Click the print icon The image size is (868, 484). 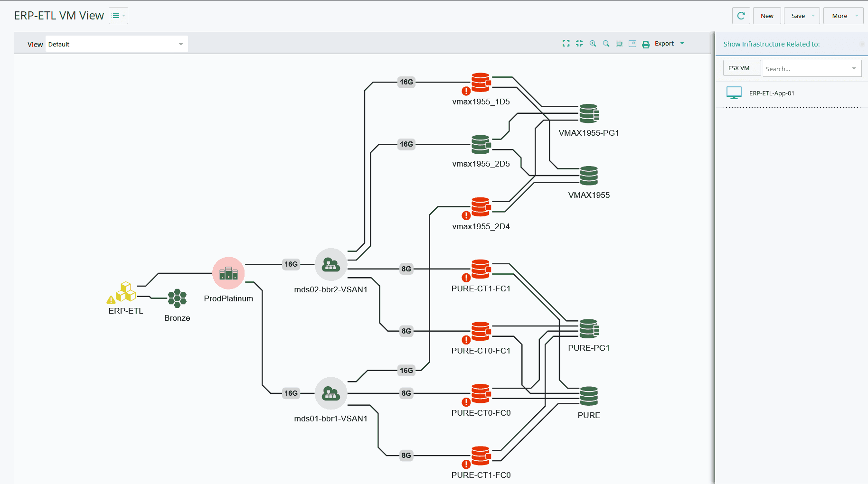pyautogui.click(x=646, y=44)
